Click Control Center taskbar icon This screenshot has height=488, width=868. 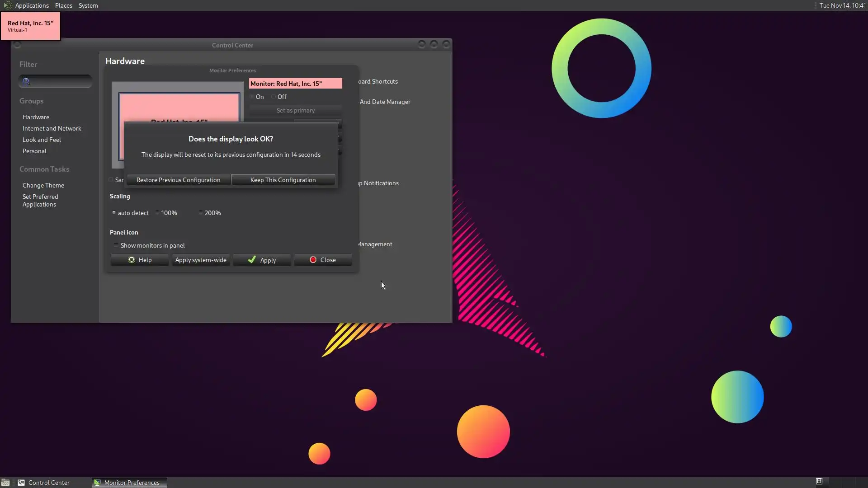coord(21,483)
